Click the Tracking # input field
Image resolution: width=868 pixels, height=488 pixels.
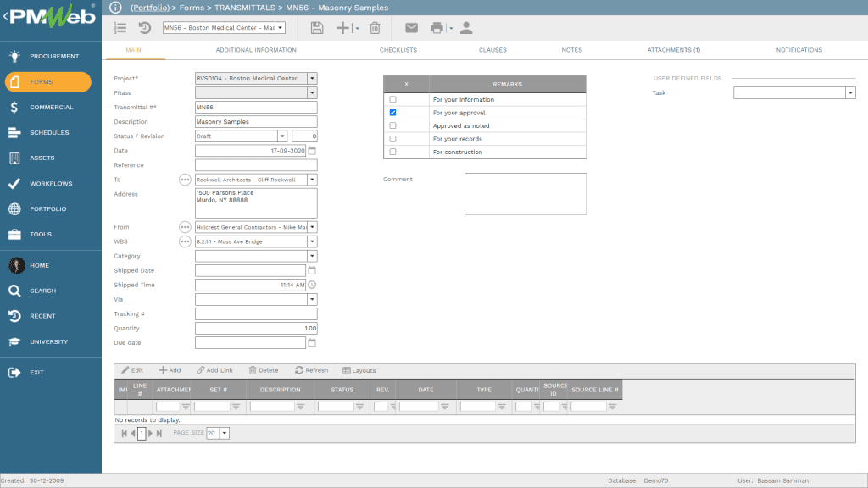click(x=256, y=313)
